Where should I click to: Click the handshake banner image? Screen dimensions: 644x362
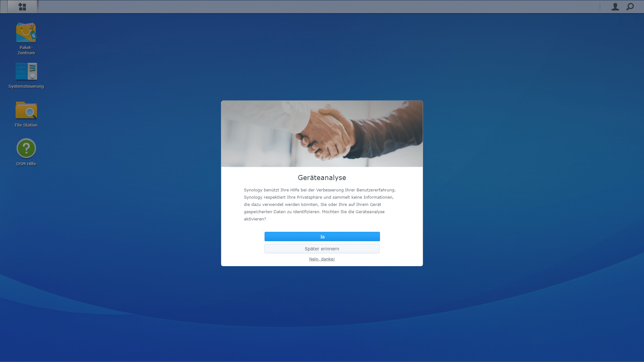point(322,134)
